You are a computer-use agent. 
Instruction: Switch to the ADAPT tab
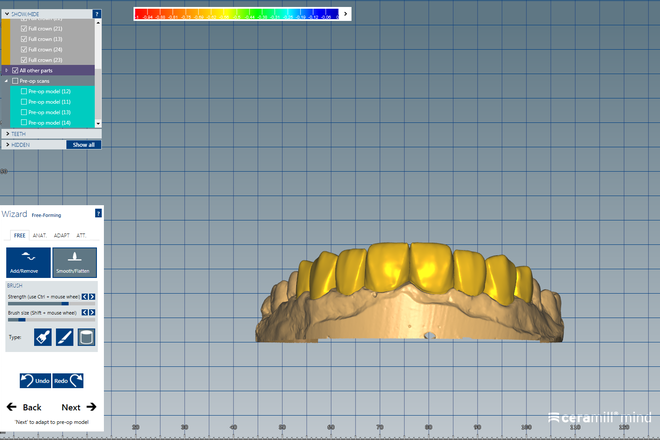tap(61, 235)
